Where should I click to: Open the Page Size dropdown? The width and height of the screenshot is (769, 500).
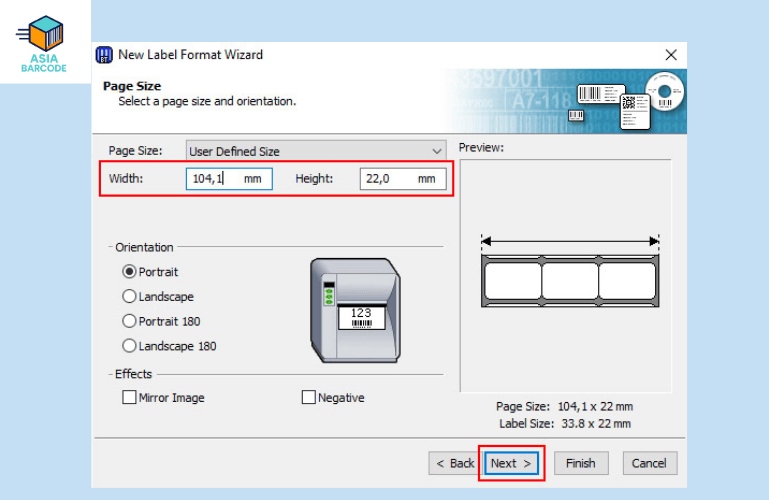click(x=316, y=151)
